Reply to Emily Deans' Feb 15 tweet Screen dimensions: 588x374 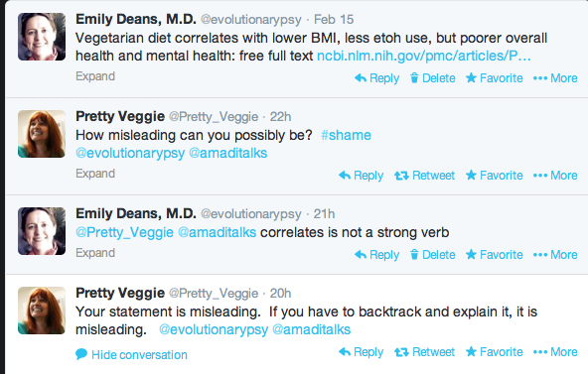click(376, 78)
